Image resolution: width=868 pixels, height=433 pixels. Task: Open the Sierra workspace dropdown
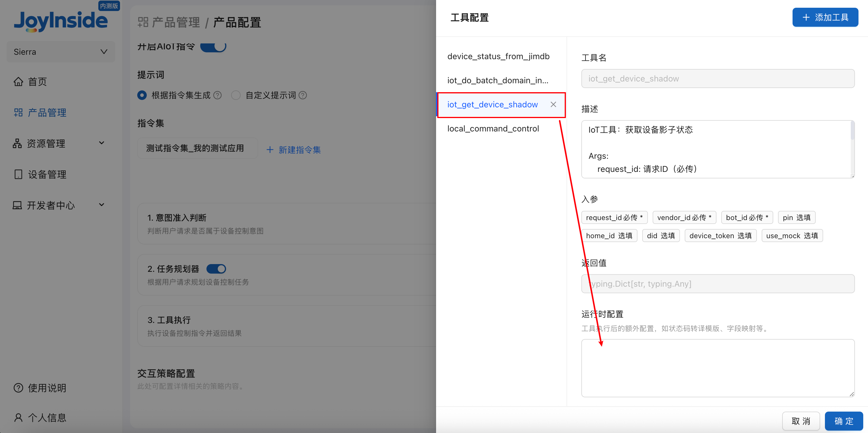click(61, 51)
